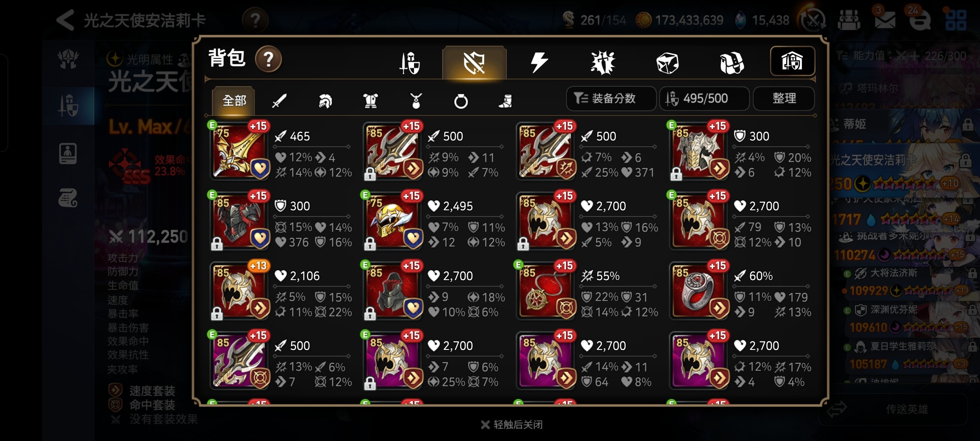Image resolution: width=980 pixels, height=441 pixels.
Task: Open the lightning bolt backpack category
Action: [x=539, y=62]
